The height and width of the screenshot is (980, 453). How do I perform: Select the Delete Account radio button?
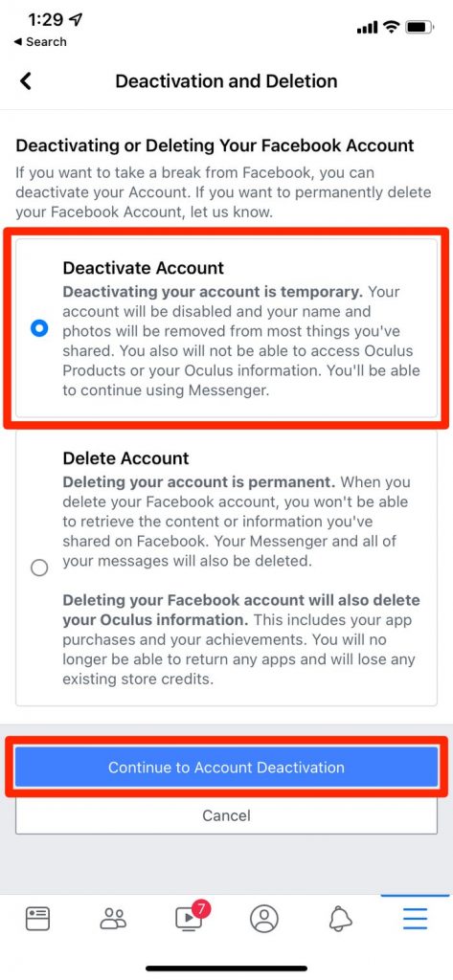39,568
